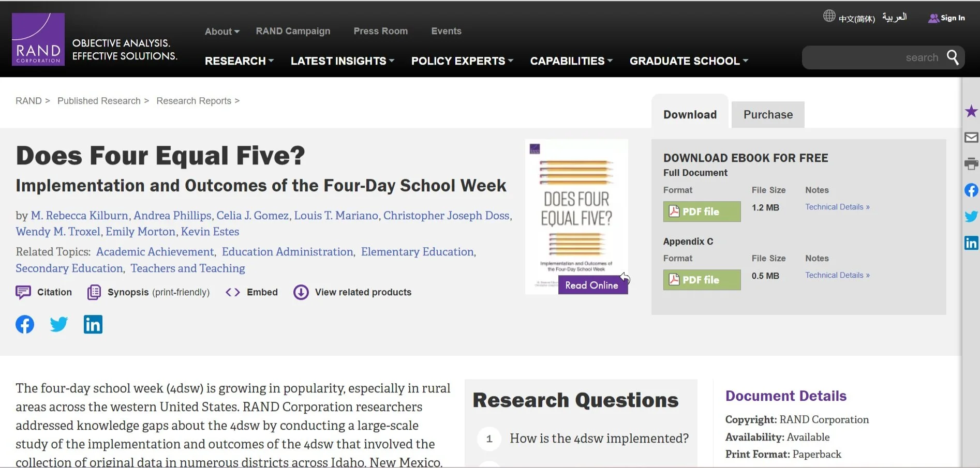
Task: Open the Elementary Education topic
Action: pyautogui.click(x=417, y=252)
